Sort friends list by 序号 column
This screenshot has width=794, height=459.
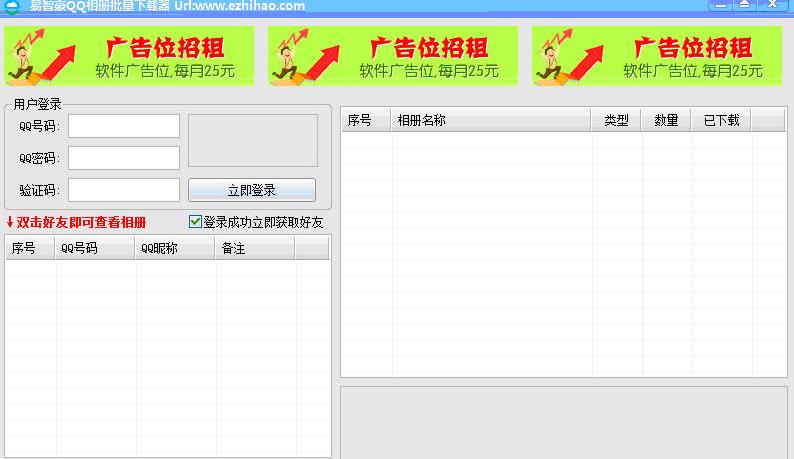coord(30,249)
